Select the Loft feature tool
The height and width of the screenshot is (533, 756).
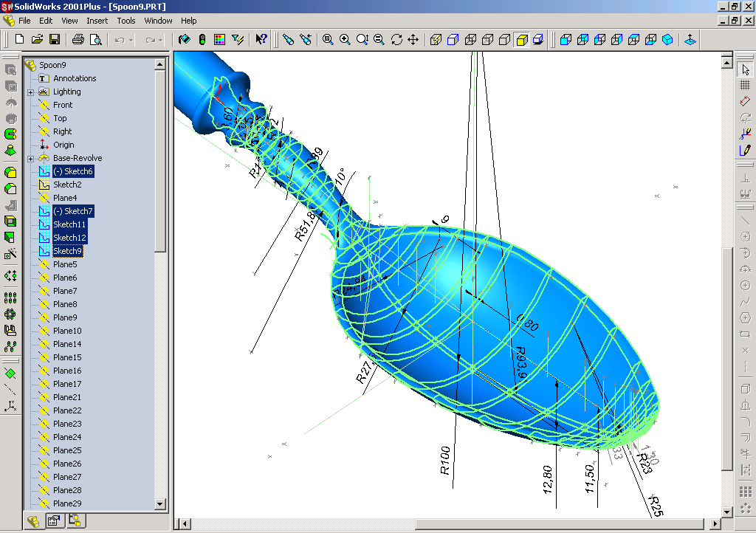point(10,150)
